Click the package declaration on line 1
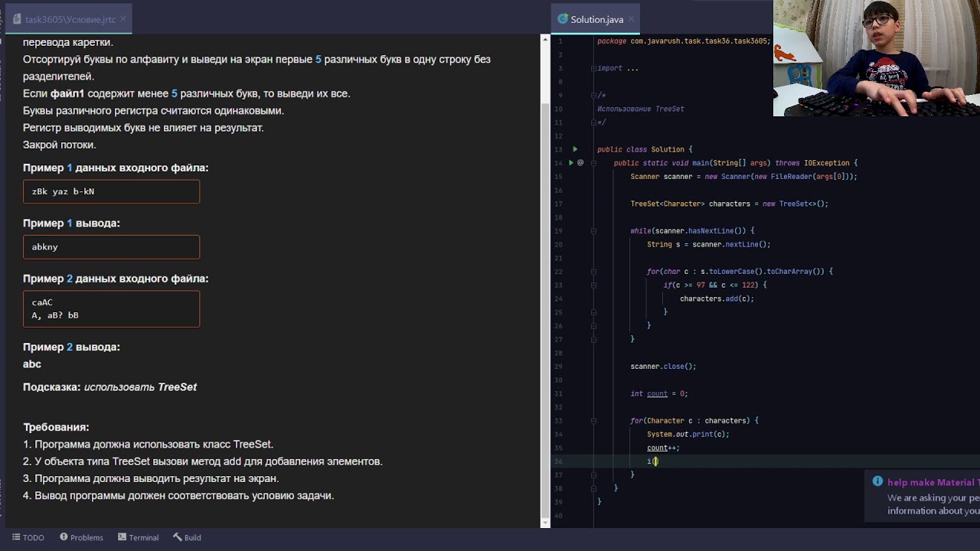Screen dimensions: 980x551 point(684,41)
